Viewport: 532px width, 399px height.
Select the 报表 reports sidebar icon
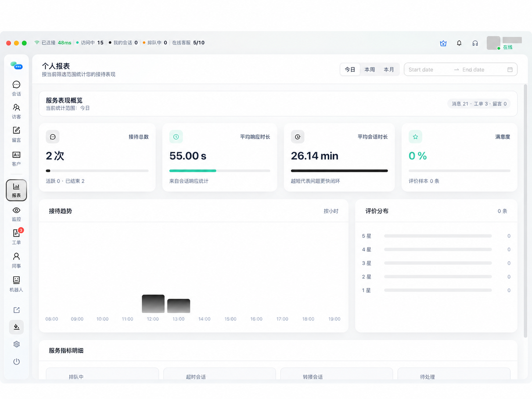click(16, 190)
